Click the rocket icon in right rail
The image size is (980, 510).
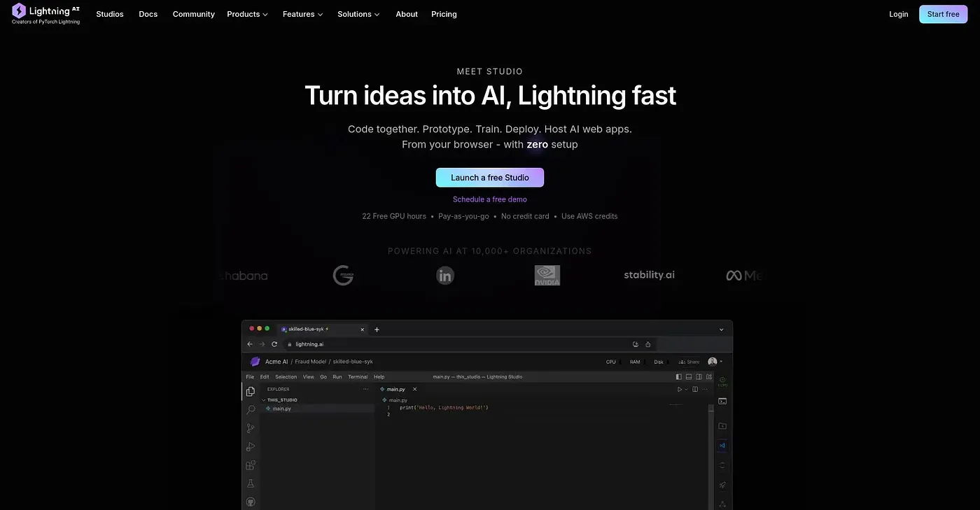[722, 485]
